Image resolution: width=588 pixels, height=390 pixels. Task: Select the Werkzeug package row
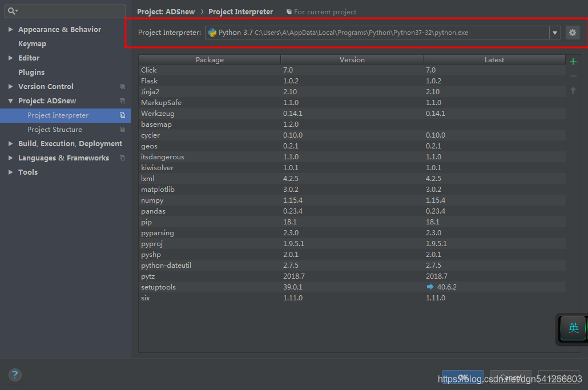tap(352, 114)
